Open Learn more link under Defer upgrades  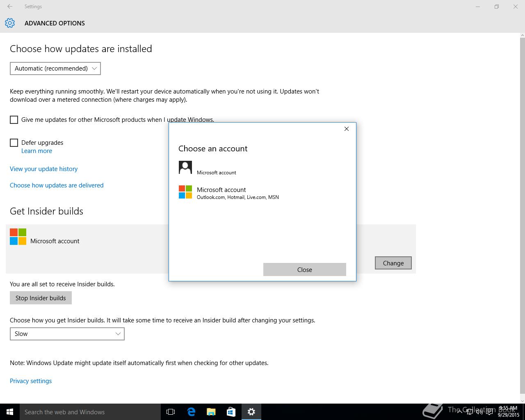pyautogui.click(x=37, y=151)
